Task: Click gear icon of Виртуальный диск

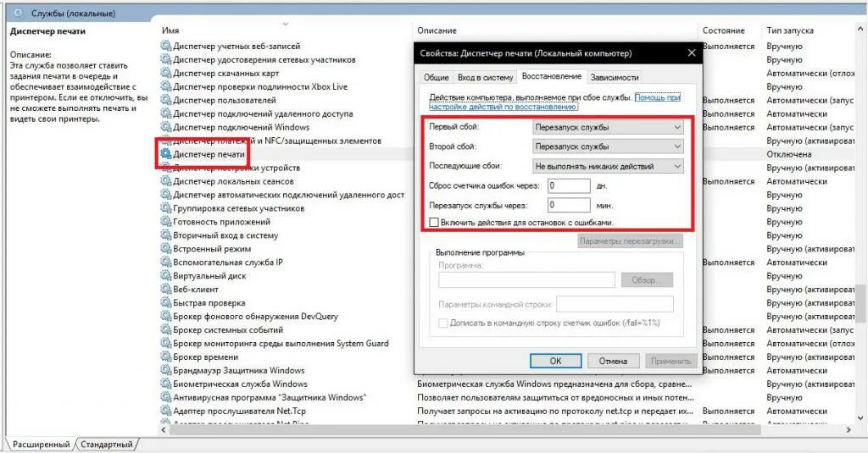Action: tap(166, 275)
